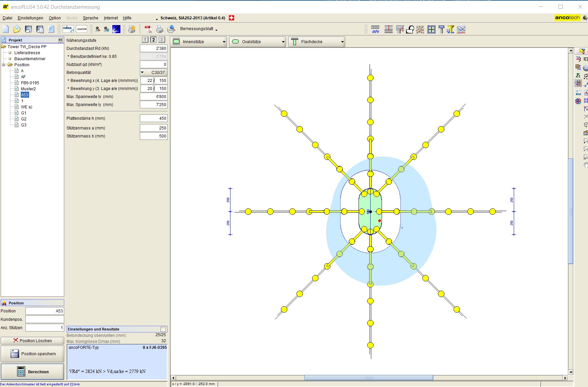This screenshot has width=588, height=387.
Task: Click the PDF export icon
Action: (x=148, y=29)
